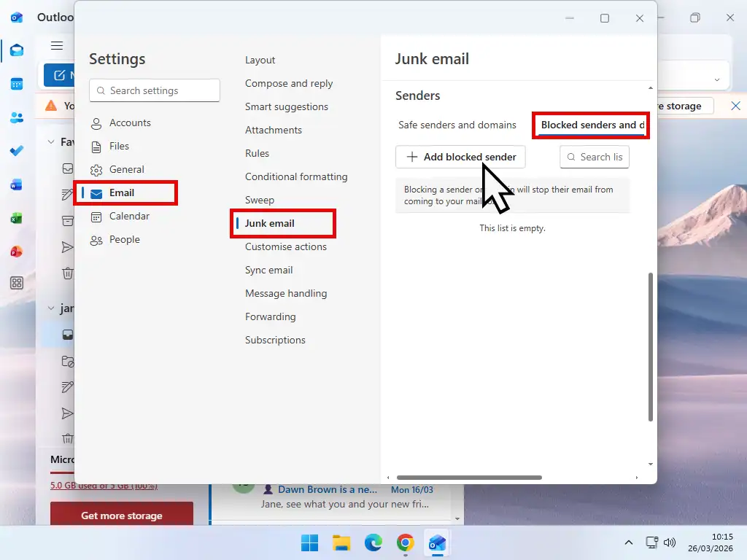Click the Add blocked sender button
Viewport: 747px width, 560px height.
460,157
